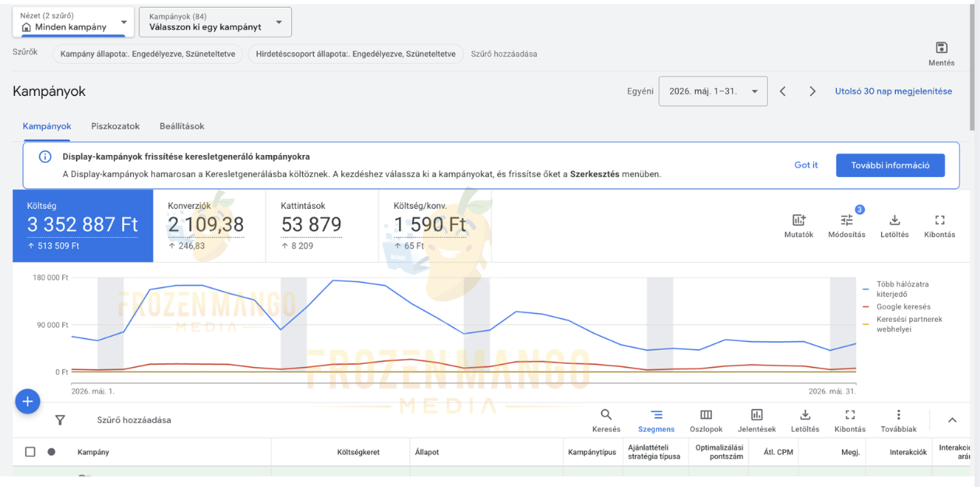Switch to the Kampányok tab
The width and height of the screenshot is (980, 487).
pyautogui.click(x=47, y=126)
